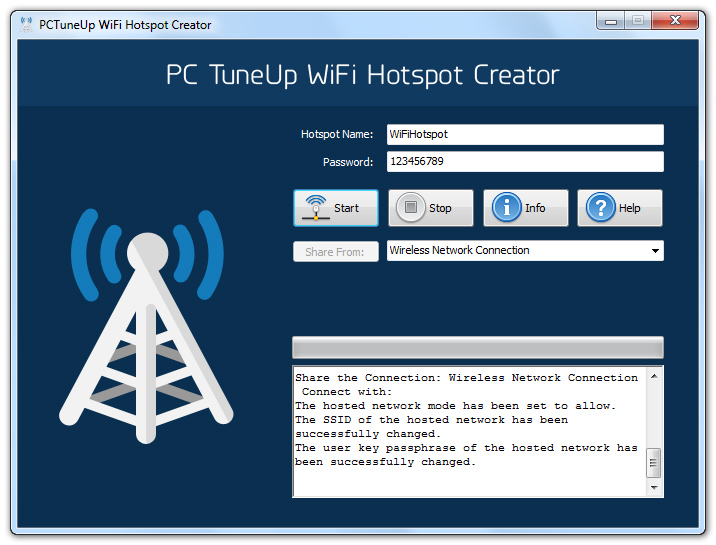The image size is (716, 545).
Task: Click the 'Hotspot Name:' label
Action: coord(337,134)
